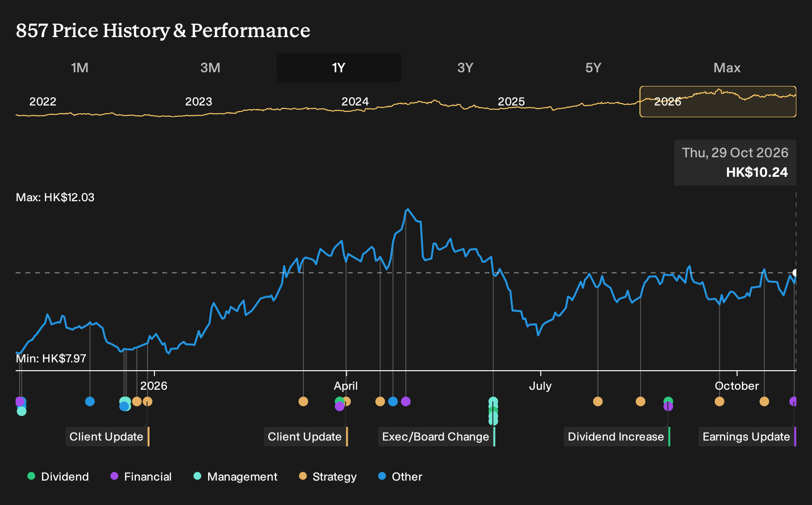The width and height of the screenshot is (812, 505).
Task: Select the purple dot beneath the green Dividend dot above Dividend Increase
Action: pos(668,407)
